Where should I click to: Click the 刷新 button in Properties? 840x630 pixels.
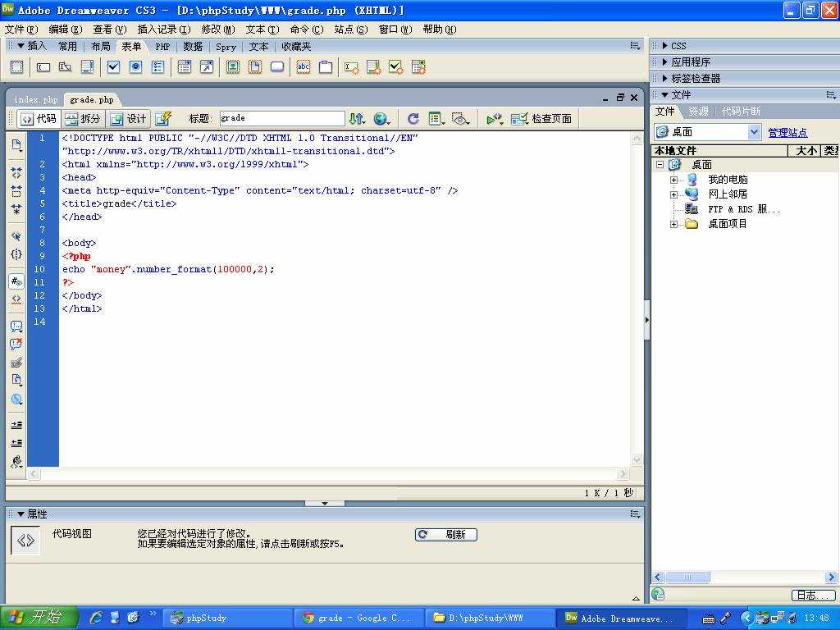point(445,534)
